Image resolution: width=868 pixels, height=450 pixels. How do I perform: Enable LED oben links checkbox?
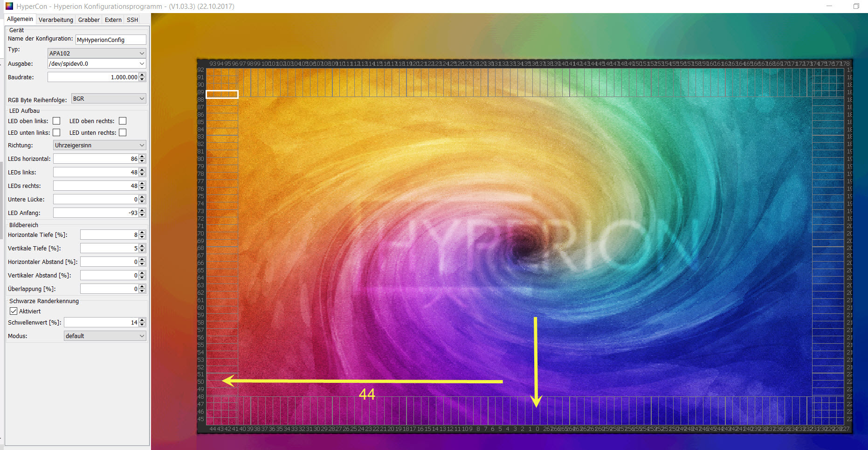(56, 121)
